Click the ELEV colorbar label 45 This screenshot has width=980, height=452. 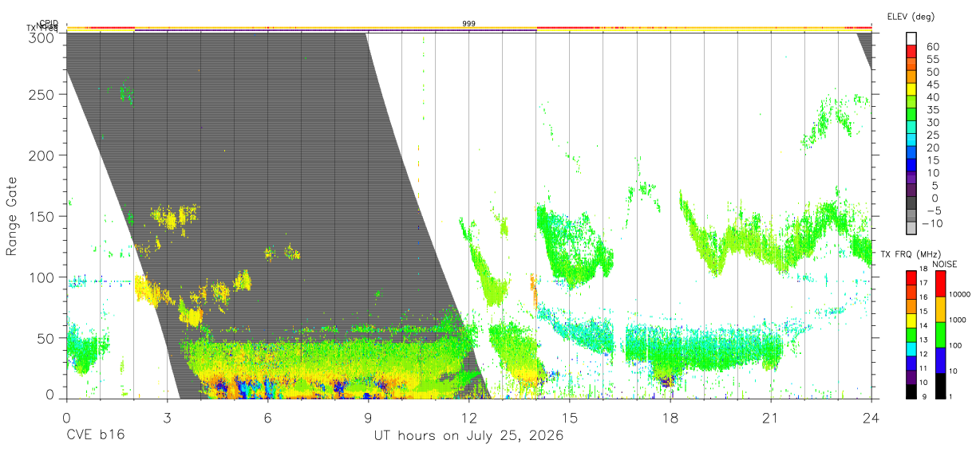click(x=933, y=85)
